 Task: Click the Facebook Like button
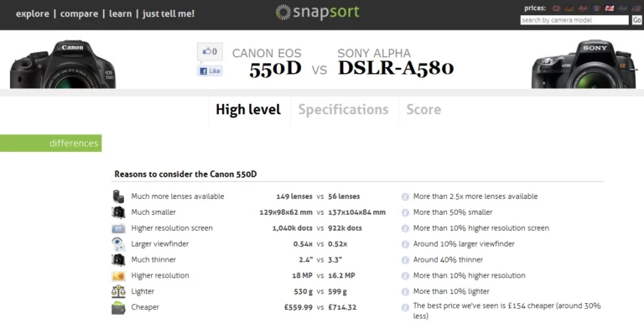210,71
